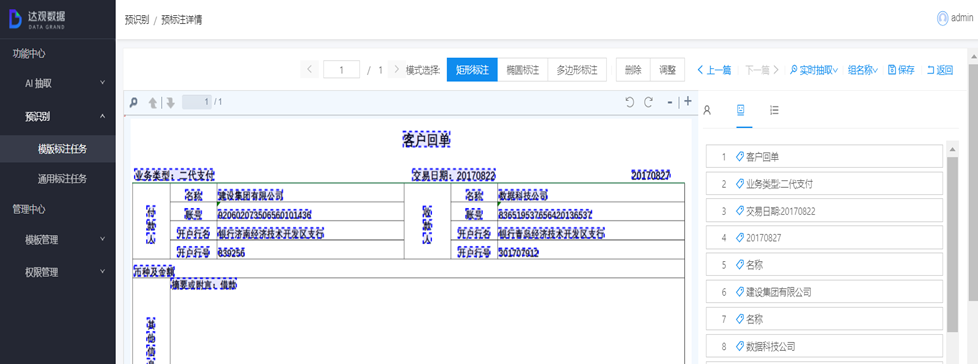The width and height of the screenshot is (978, 364).
Task: Zoom in with the plus icon
Action: 688,102
